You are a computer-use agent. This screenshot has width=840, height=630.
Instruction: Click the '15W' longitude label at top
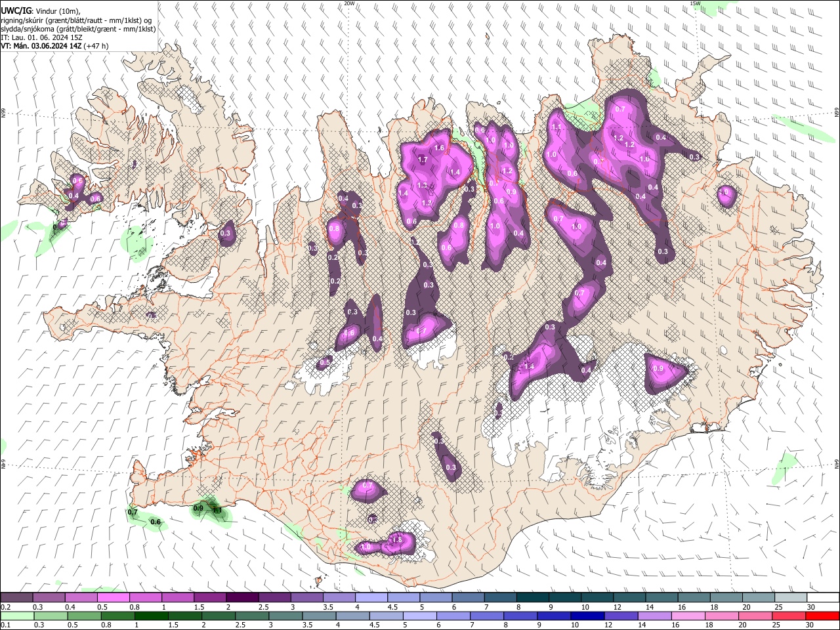[695, 3]
